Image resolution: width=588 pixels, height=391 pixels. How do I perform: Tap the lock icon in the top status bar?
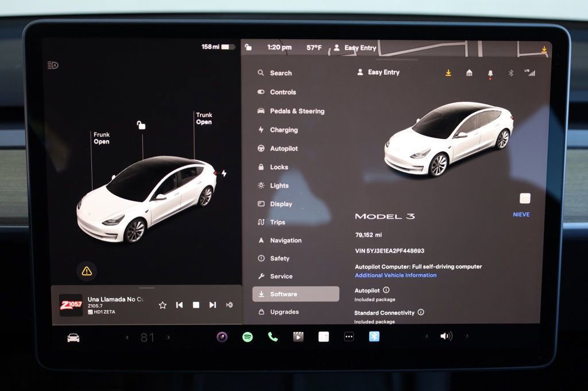tap(248, 47)
